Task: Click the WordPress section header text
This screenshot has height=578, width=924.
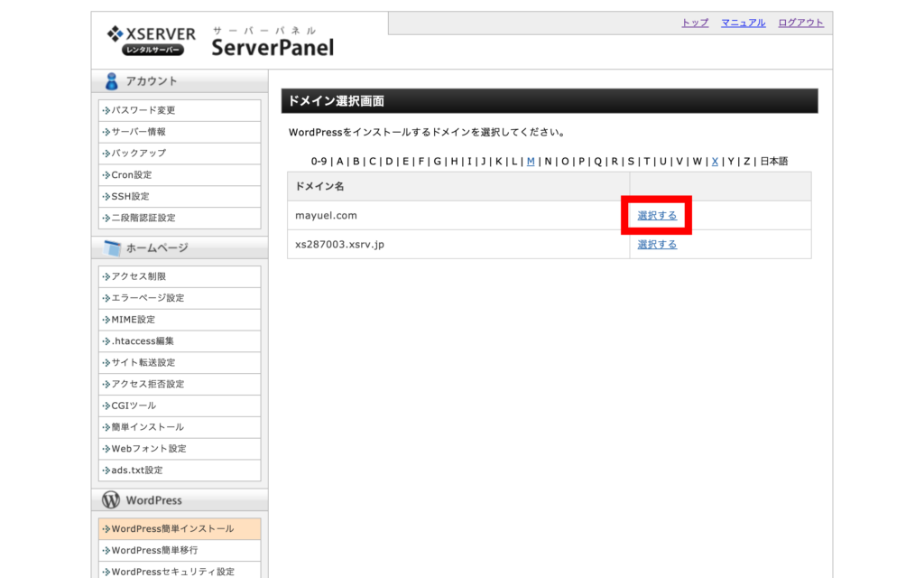Action: [x=153, y=500]
